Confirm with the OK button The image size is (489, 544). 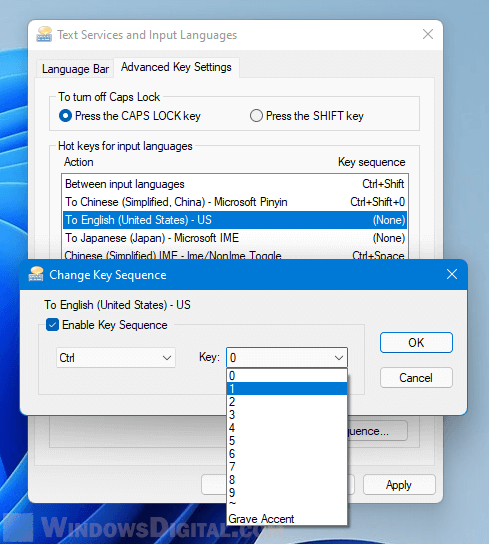point(416,343)
